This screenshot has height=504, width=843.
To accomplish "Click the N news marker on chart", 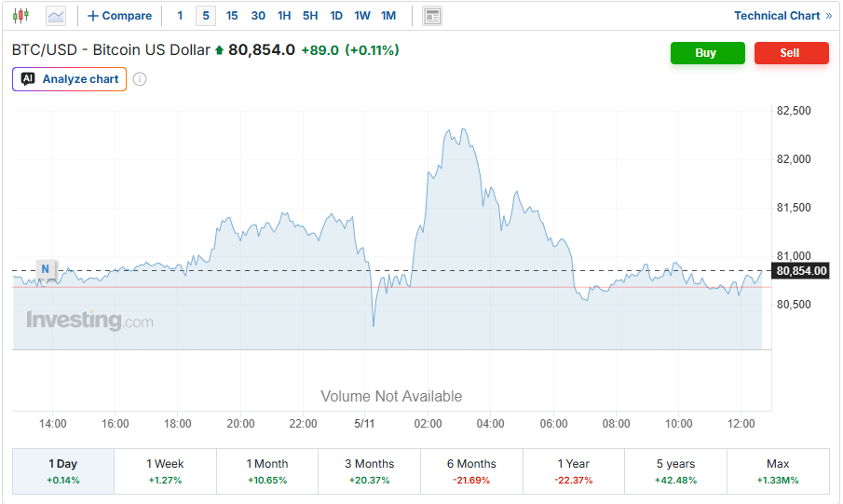I will 45,269.
